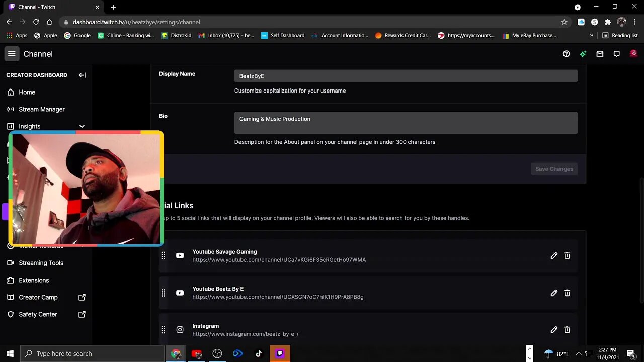Click the Save Changes button
Image resolution: width=644 pixels, height=362 pixels.
(554, 169)
